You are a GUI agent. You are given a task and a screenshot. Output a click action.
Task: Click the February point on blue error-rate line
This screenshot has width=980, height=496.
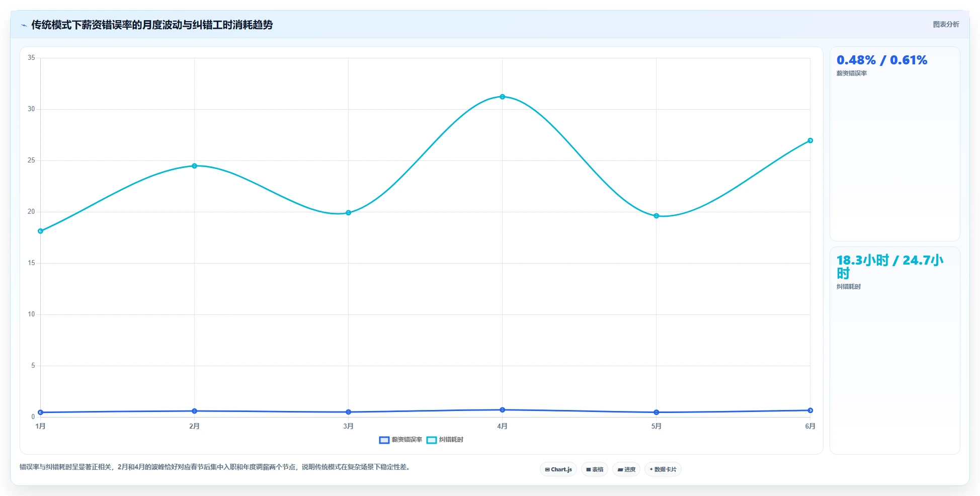tap(194, 411)
